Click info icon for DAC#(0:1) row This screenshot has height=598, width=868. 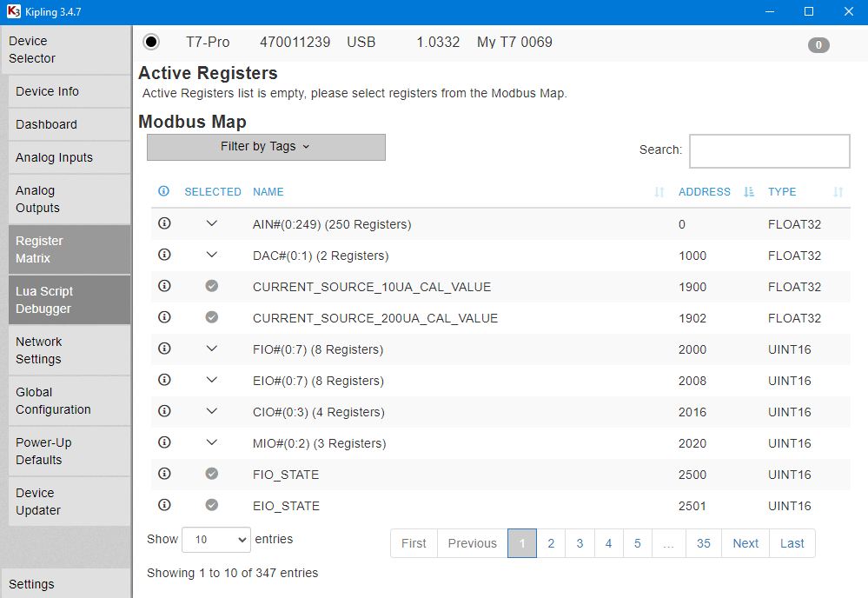pyautogui.click(x=164, y=255)
